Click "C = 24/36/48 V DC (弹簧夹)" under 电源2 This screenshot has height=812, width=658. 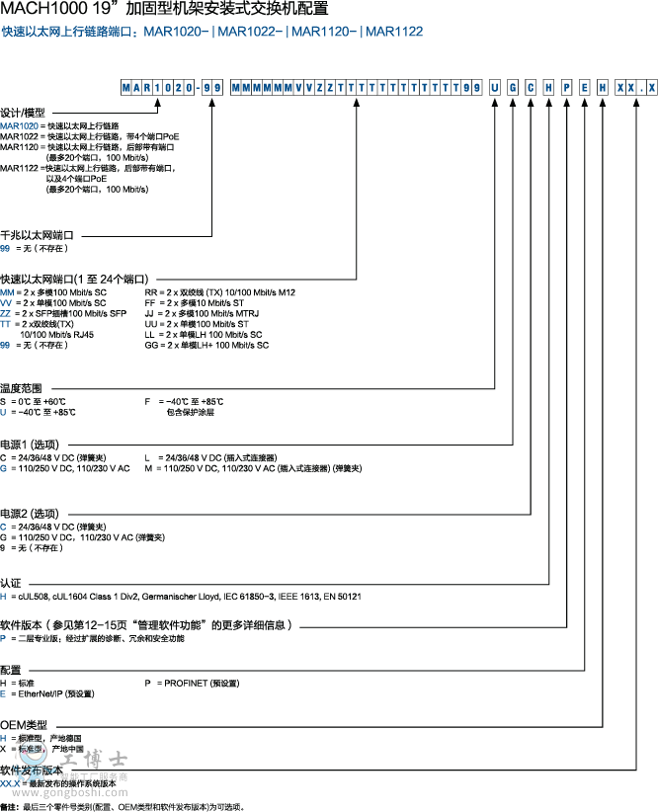[x=52, y=528]
